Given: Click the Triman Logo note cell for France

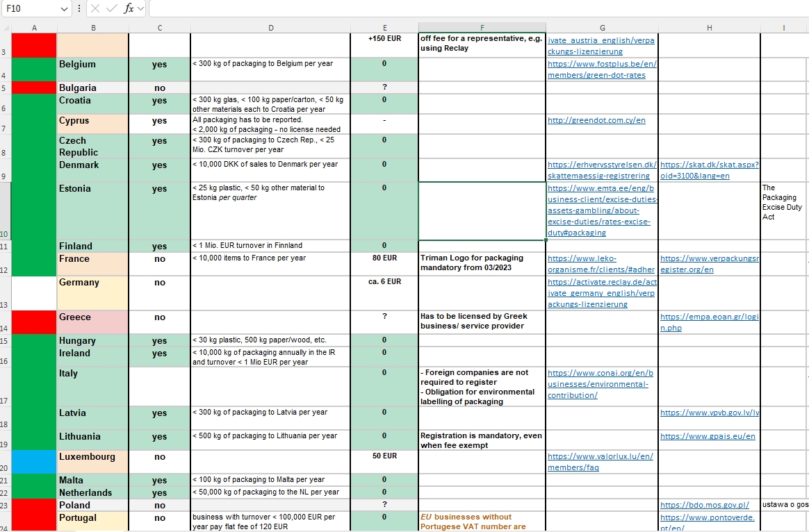Looking at the screenshot, I should tap(482, 264).
